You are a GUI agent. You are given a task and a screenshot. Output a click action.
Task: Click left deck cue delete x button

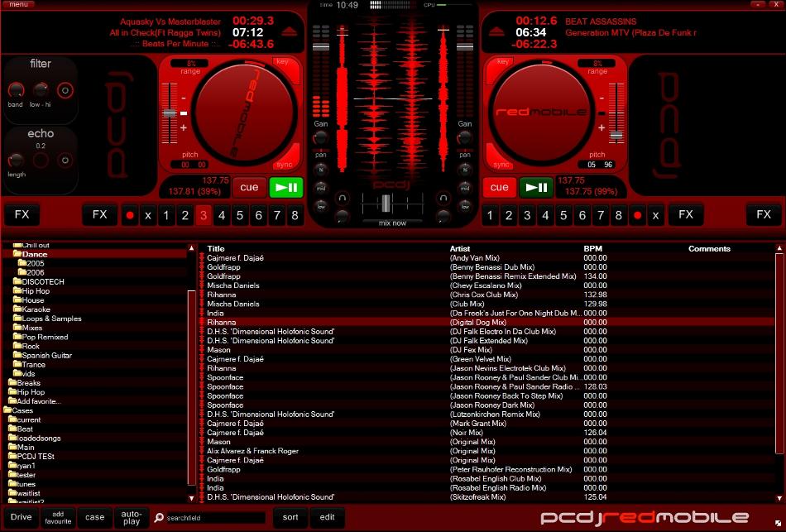click(x=148, y=215)
